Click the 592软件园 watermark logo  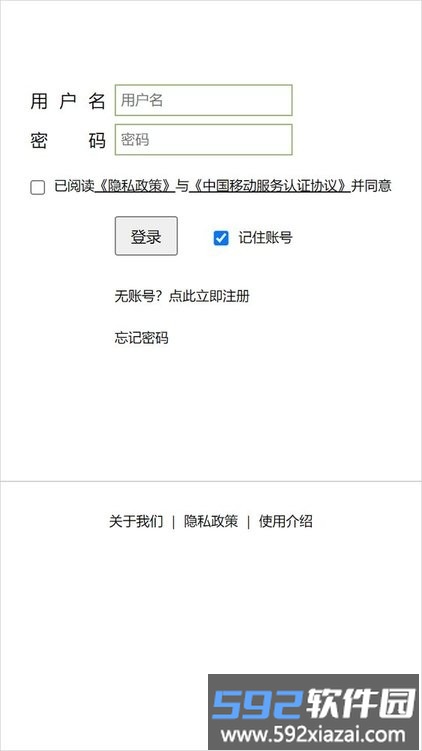(314, 704)
